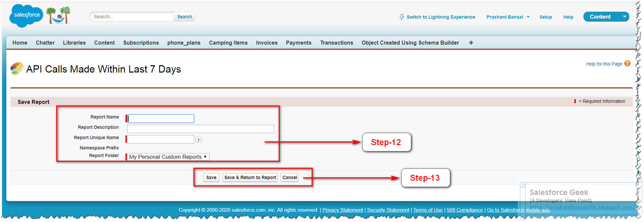Click the 'API Calls Made Within Last 7 Days' title
Viewport: 644px width, 222px height.
104,69
